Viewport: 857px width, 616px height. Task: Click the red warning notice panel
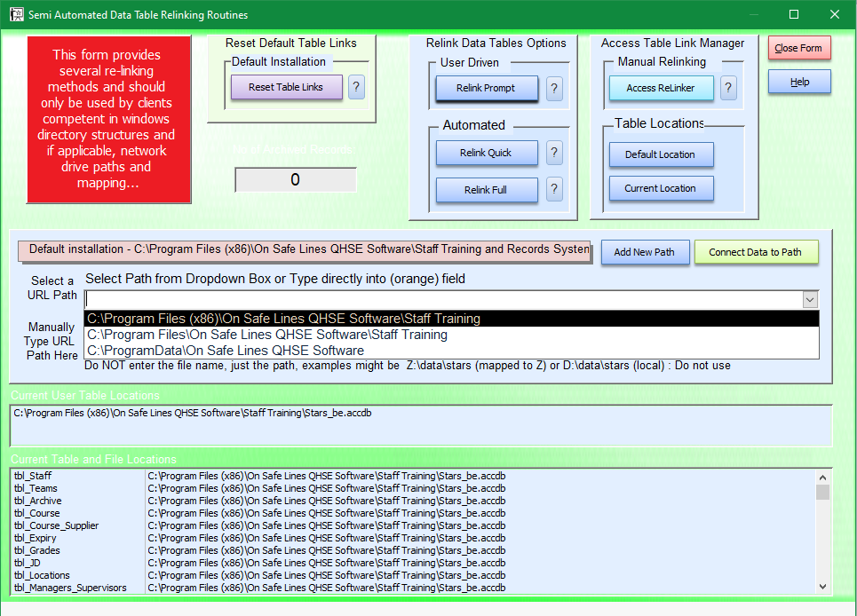[108, 120]
